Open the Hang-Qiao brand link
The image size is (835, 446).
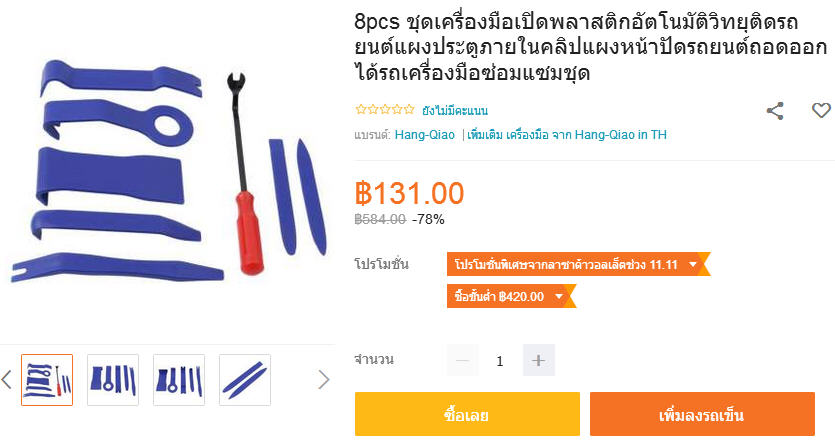tap(424, 135)
